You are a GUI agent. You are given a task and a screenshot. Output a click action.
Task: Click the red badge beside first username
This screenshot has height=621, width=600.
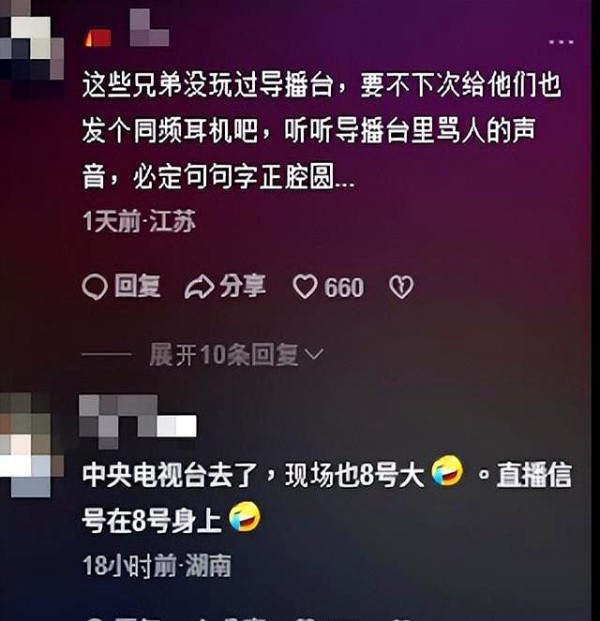pos(97,38)
